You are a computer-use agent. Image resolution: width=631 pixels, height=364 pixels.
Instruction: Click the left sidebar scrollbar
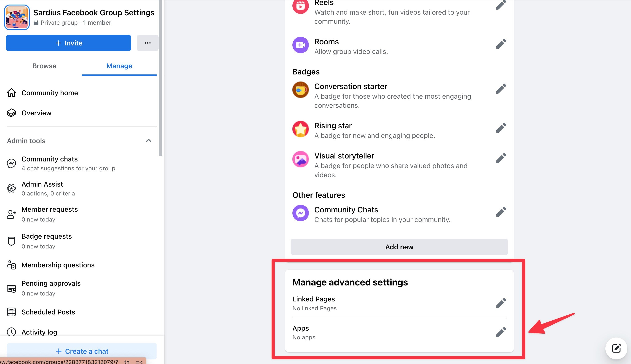[160, 78]
